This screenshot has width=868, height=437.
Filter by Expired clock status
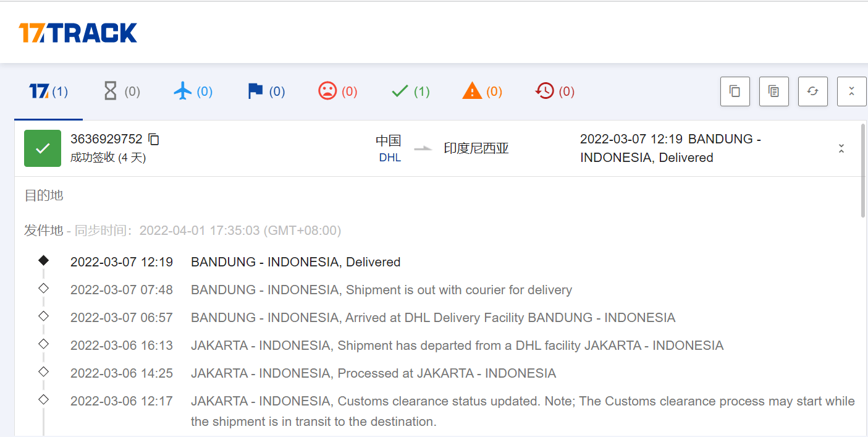(x=555, y=92)
